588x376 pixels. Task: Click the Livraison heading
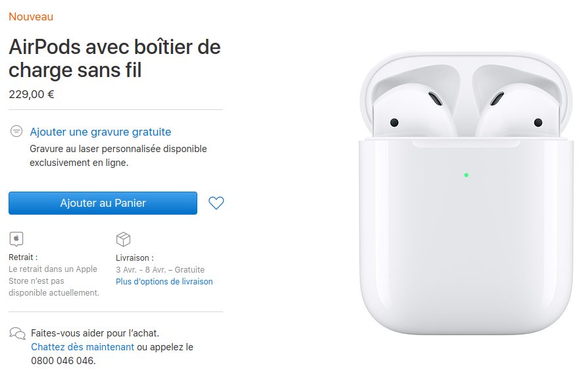[135, 258]
